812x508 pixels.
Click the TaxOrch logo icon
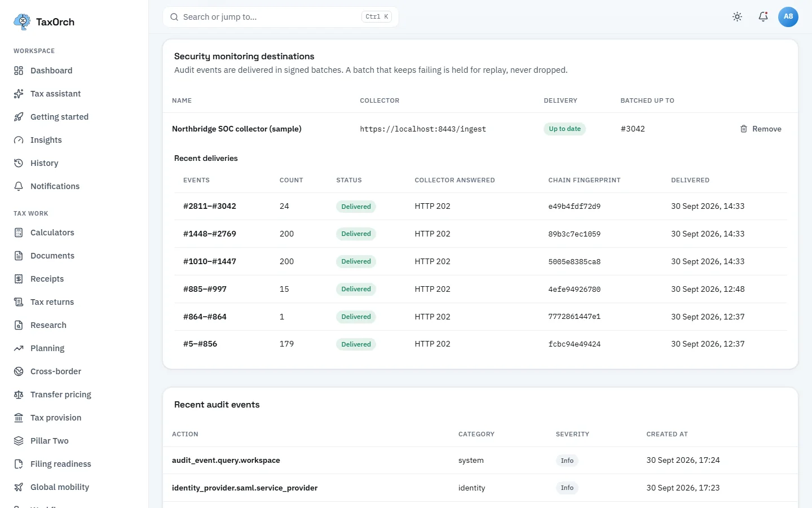22,22
